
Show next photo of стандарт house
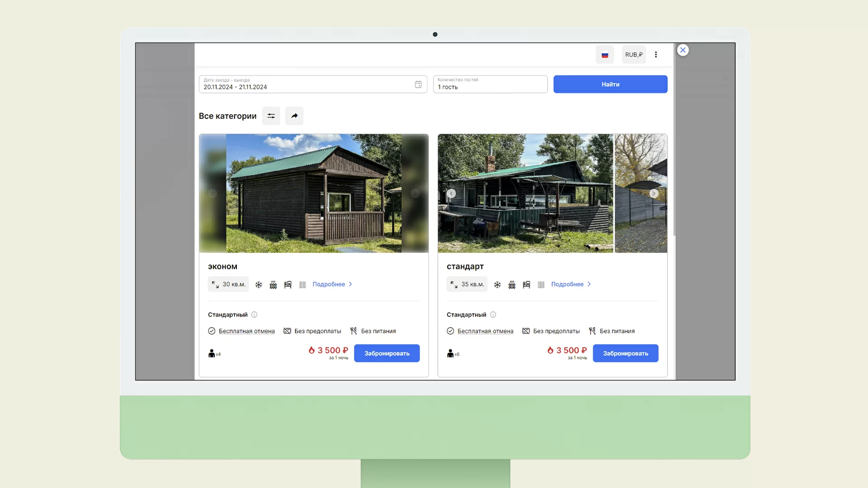point(654,193)
